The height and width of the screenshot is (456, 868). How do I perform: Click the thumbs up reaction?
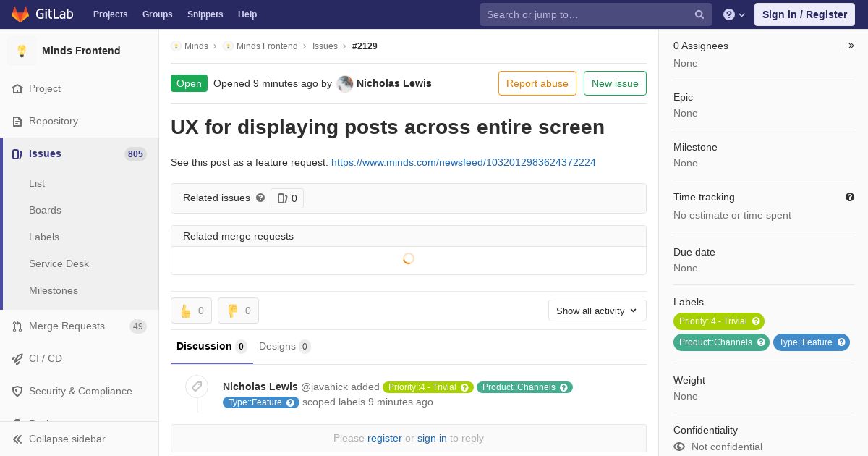[x=191, y=311]
